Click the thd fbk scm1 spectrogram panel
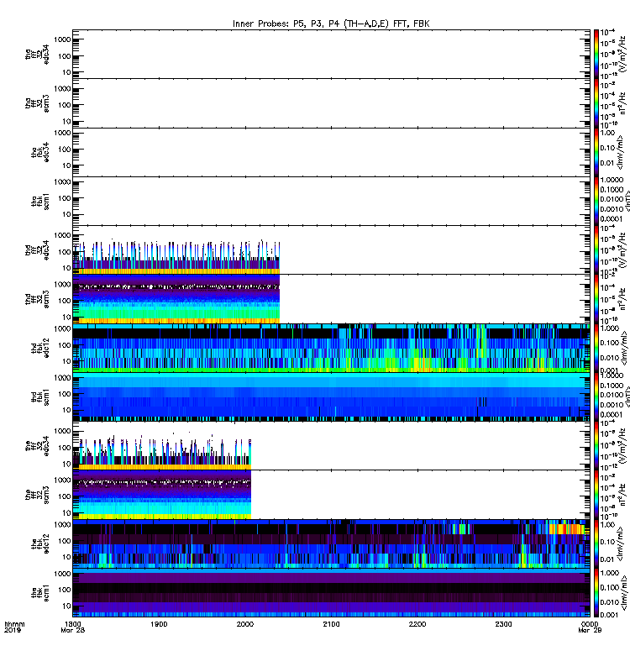Screen dimensions: 630x672 (331, 396)
